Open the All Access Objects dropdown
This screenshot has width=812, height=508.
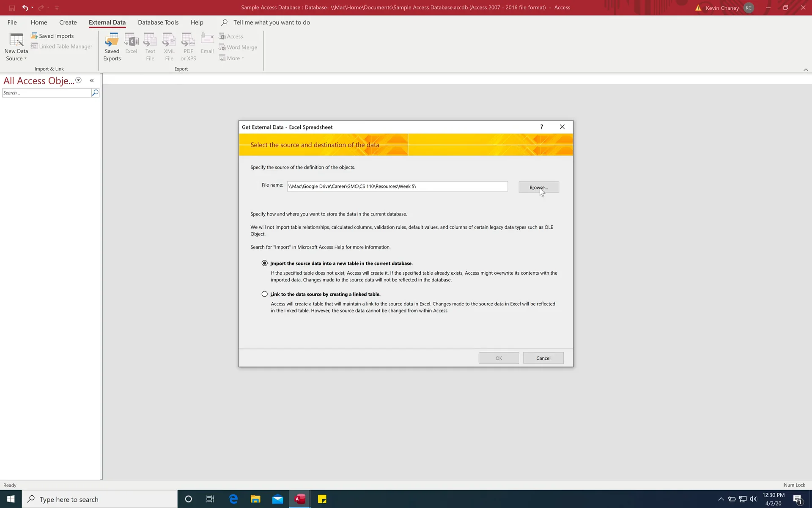tap(78, 80)
